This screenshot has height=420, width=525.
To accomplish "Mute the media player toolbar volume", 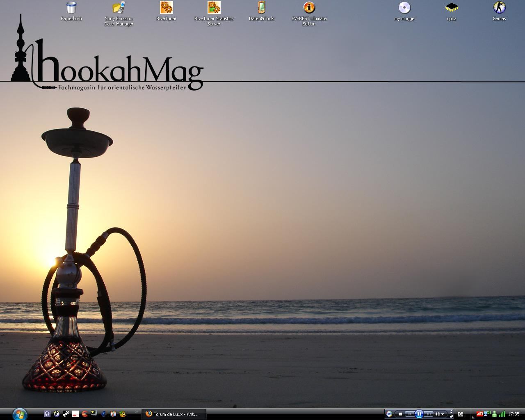I will (x=437, y=414).
